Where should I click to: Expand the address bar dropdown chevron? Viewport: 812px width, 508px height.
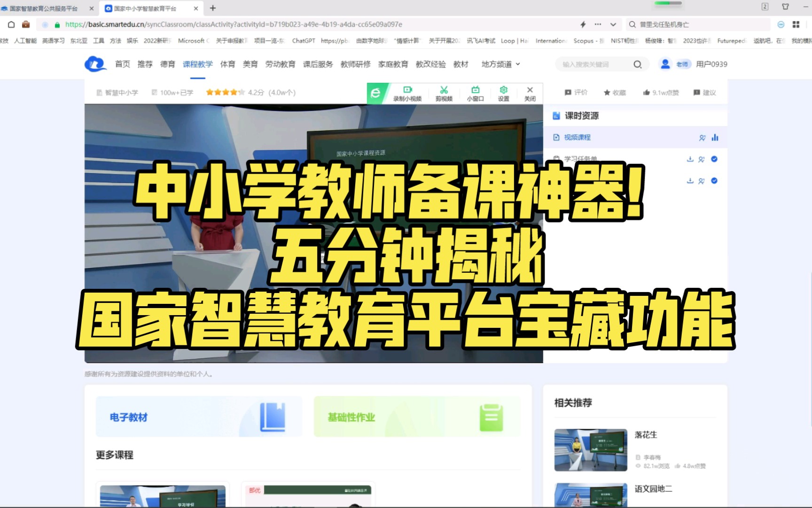613,24
